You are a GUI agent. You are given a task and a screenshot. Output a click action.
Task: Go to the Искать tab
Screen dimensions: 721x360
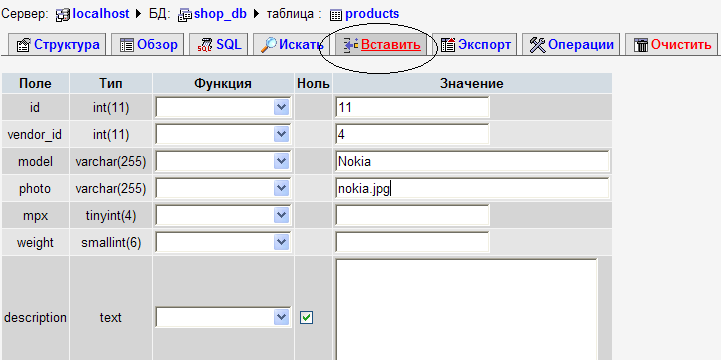(291, 45)
